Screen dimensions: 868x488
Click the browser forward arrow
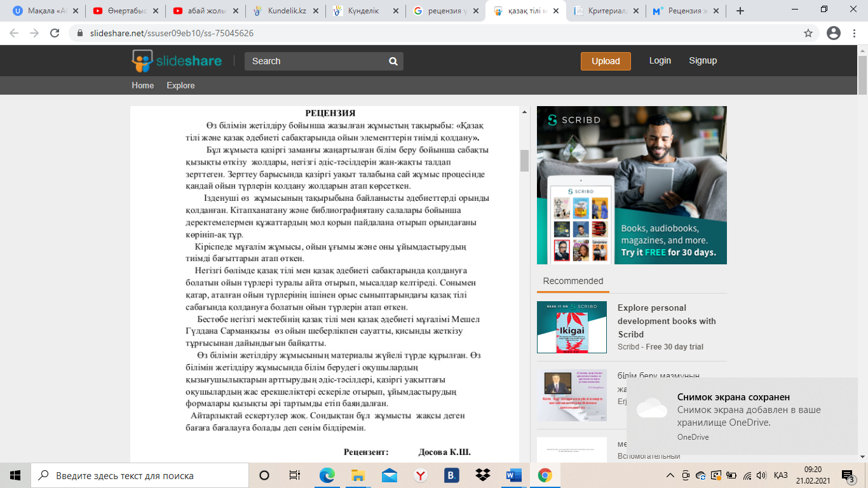point(34,33)
